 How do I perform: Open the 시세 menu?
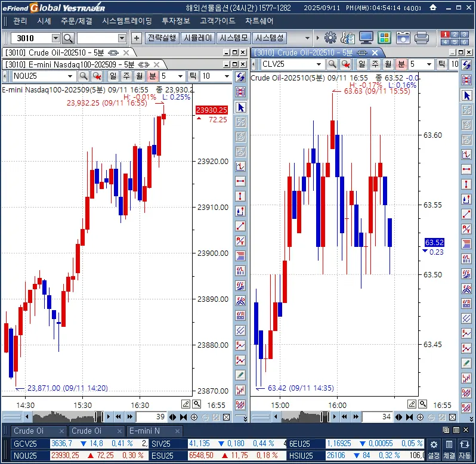pos(44,21)
